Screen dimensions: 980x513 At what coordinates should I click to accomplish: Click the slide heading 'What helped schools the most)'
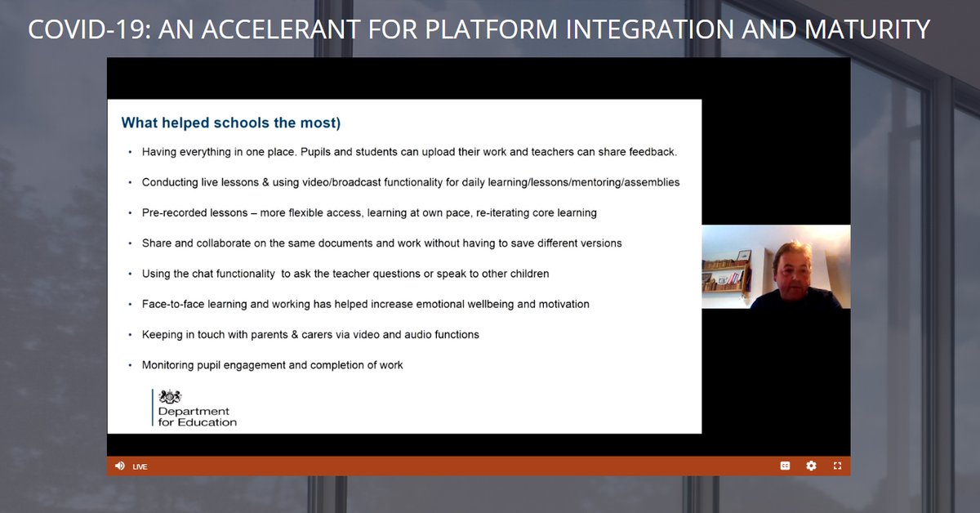(x=231, y=123)
